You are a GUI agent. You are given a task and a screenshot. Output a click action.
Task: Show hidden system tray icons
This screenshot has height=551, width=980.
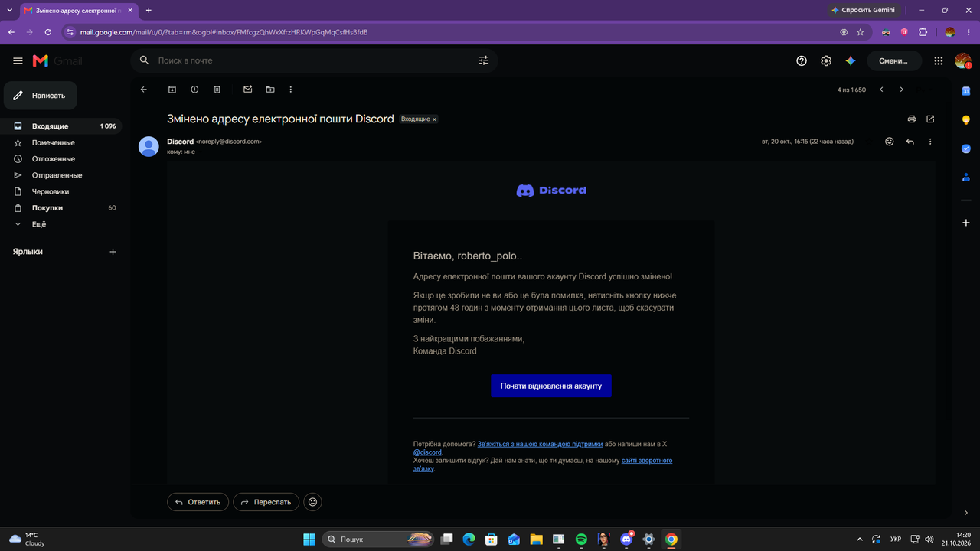click(x=859, y=540)
